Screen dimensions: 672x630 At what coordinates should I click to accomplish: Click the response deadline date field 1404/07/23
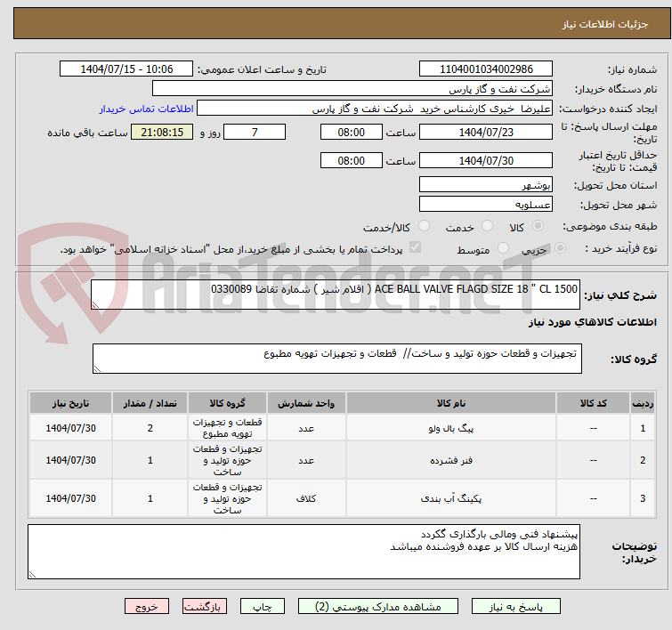pos(485,133)
